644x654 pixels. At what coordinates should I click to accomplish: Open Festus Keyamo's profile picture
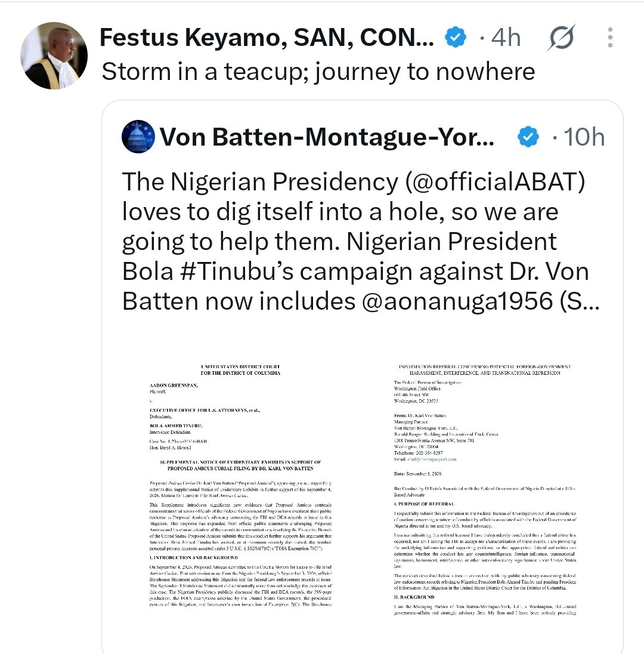click(54, 55)
